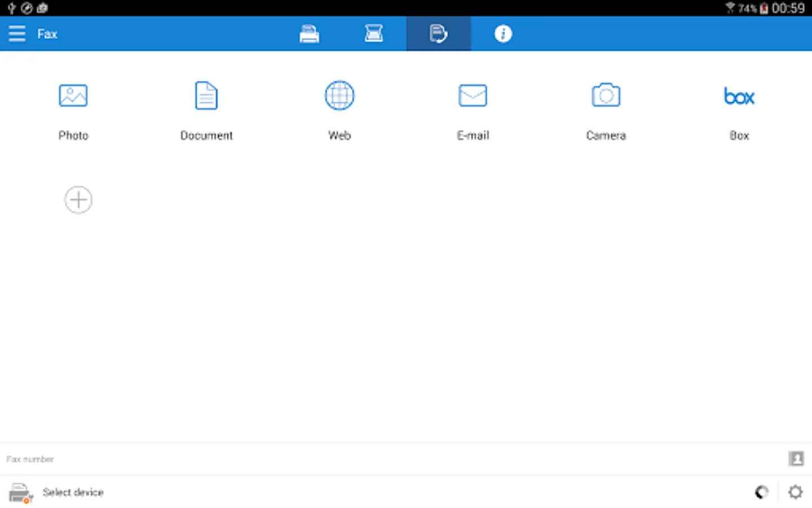Open the information tab icon

503,34
